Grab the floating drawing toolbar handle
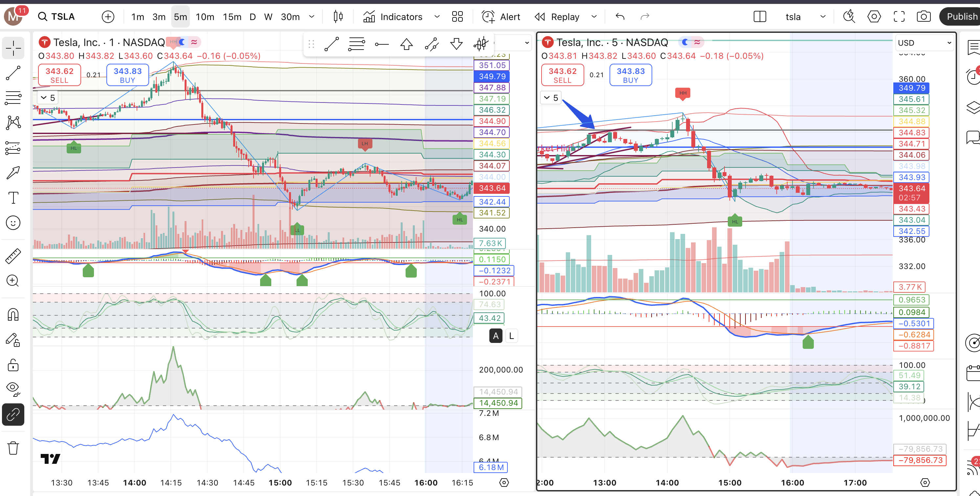980x496 pixels. [x=311, y=44]
